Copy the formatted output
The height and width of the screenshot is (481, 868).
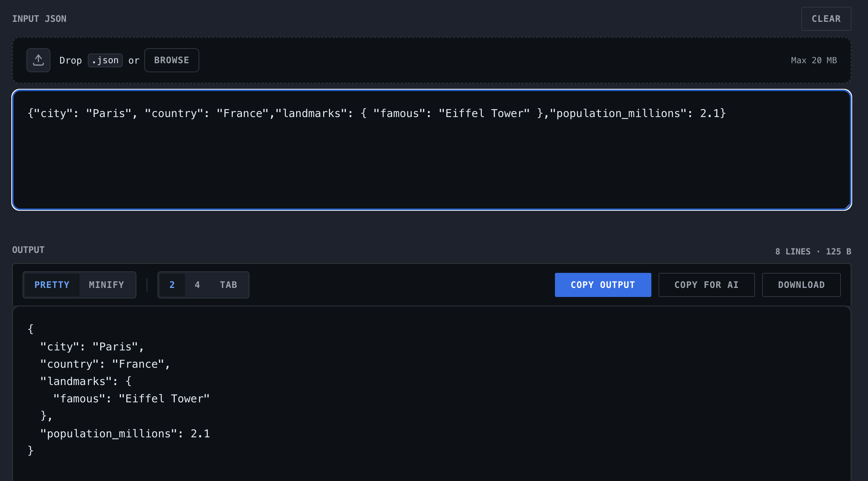(602, 285)
